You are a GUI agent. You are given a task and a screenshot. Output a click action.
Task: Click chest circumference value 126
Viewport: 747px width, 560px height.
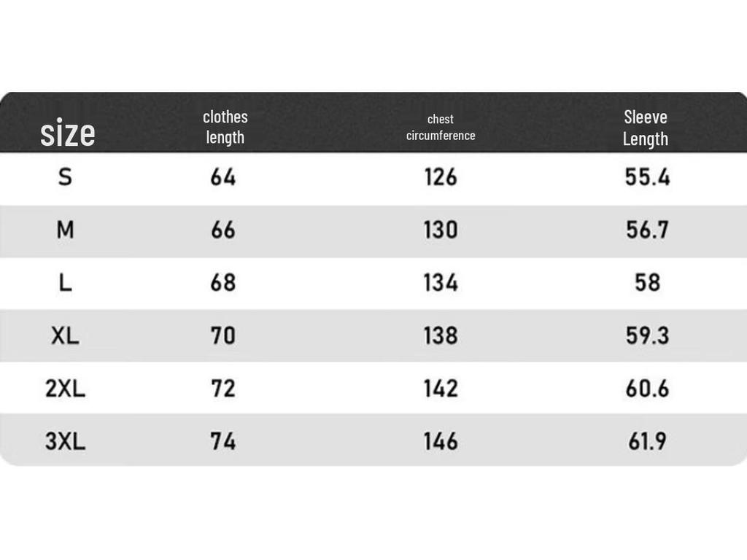pyautogui.click(x=441, y=177)
